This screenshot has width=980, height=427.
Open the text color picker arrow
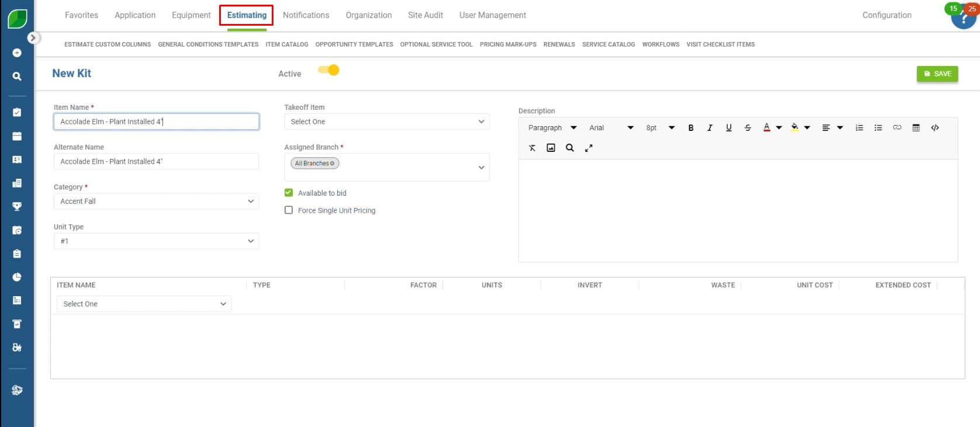click(x=779, y=128)
